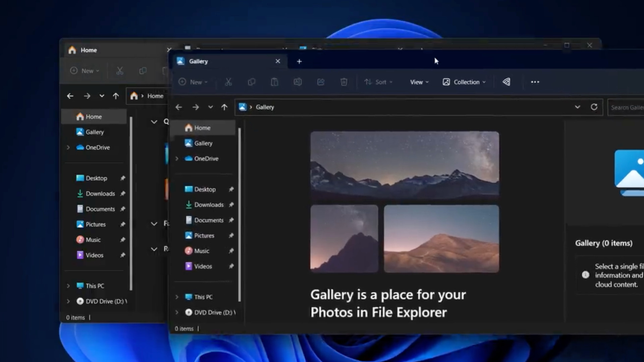Click the Refresh icon in address bar

(x=594, y=107)
